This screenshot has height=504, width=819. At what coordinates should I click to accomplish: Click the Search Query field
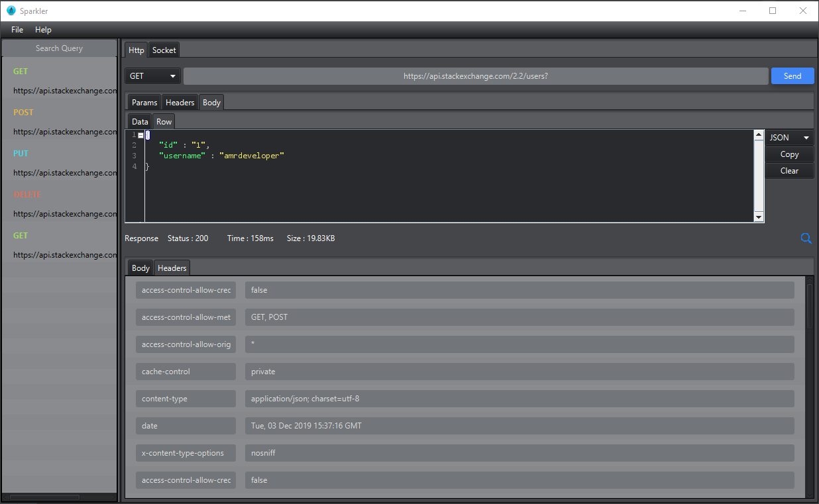(60, 48)
